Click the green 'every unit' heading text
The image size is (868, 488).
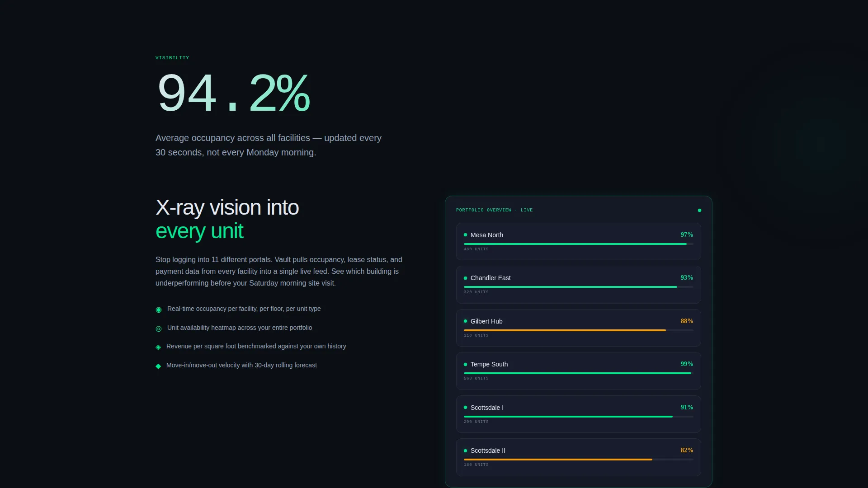tap(199, 231)
